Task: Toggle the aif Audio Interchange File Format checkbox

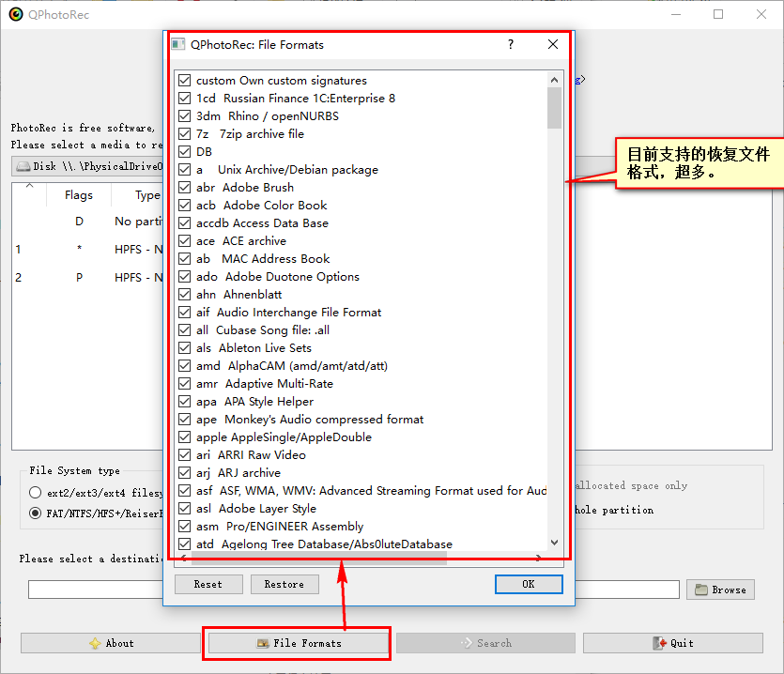Action: [185, 312]
